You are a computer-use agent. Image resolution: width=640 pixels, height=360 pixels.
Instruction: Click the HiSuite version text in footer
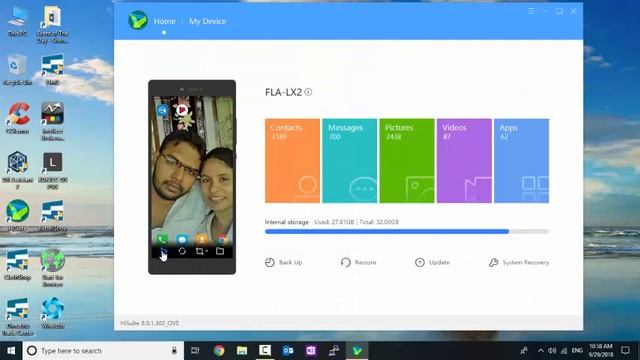[x=149, y=323]
